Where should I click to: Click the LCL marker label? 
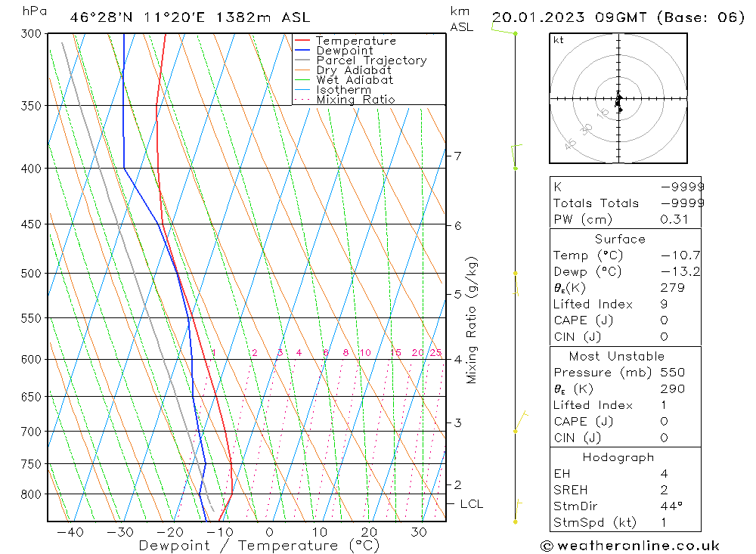tap(471, 504)
